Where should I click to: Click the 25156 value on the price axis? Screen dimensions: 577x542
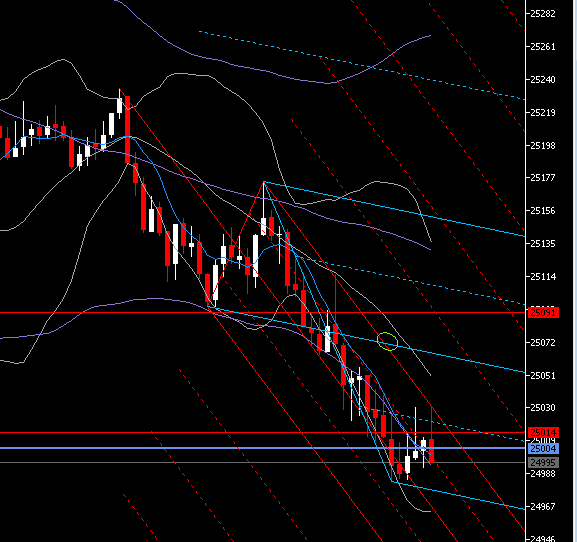543,211
